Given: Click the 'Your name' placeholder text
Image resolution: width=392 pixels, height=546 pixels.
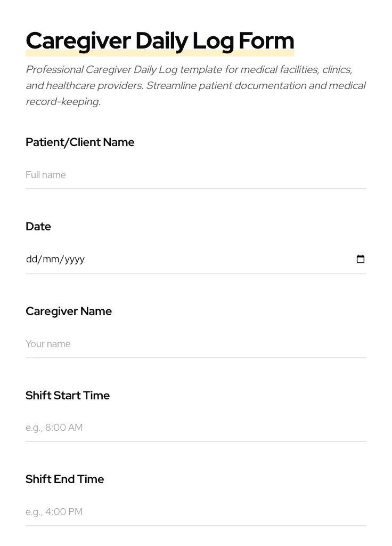Looking at the screenshot, I should (x=48, y=344).
